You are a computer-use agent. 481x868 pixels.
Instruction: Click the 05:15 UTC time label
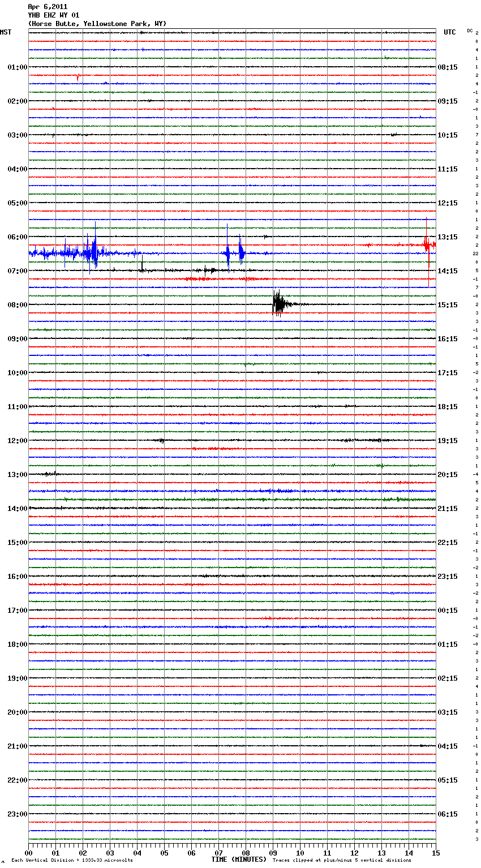click(x=448, y=780)
